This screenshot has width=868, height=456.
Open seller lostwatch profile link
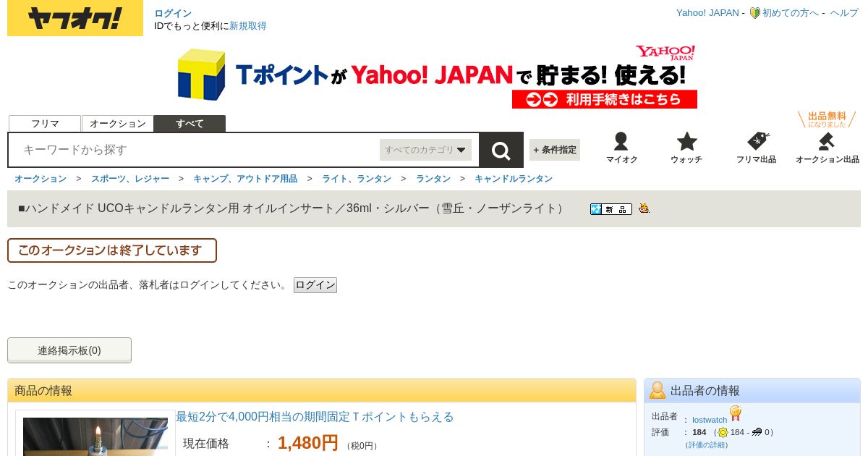(710, 420)
